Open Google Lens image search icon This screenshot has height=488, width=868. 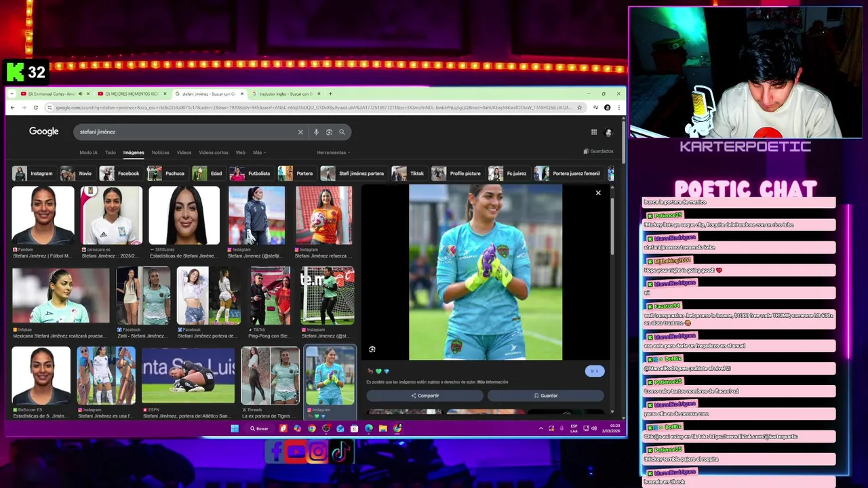[329, 132]
